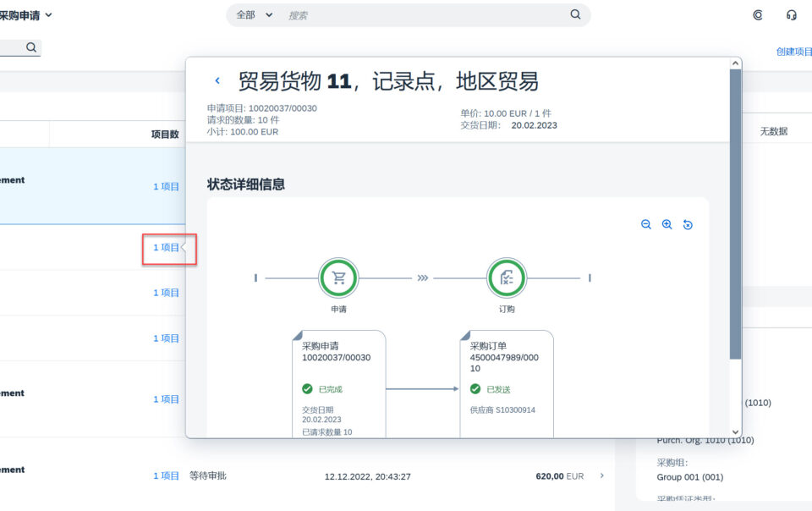Click Group 001 (001) value
Screen dimensions: 812x511
point(690,477)
